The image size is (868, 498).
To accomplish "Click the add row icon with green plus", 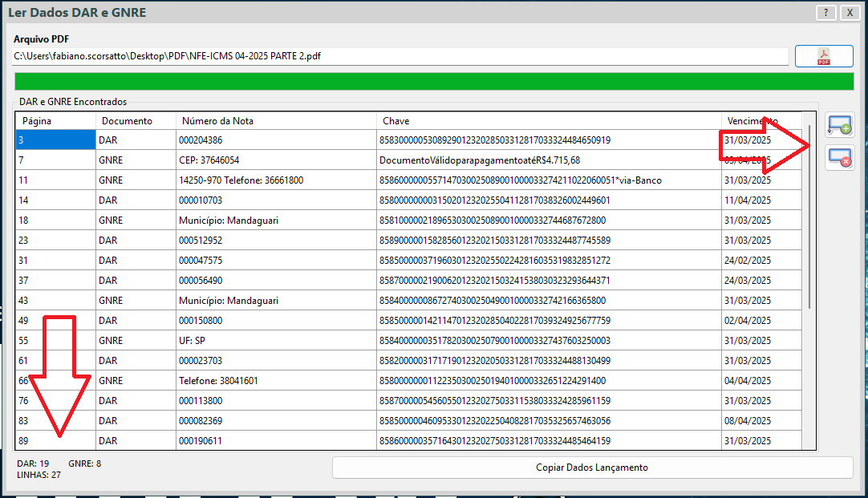I will point(840,125).
